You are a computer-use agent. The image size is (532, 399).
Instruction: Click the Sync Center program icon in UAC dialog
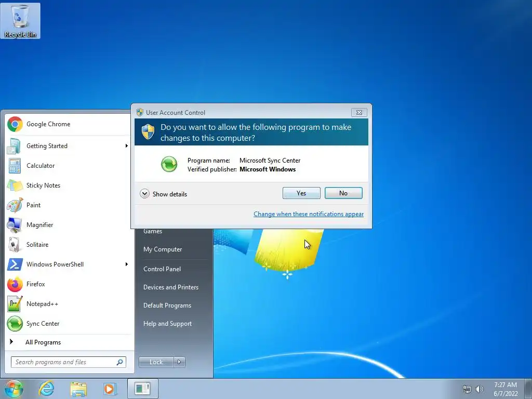tap(169, 164)
